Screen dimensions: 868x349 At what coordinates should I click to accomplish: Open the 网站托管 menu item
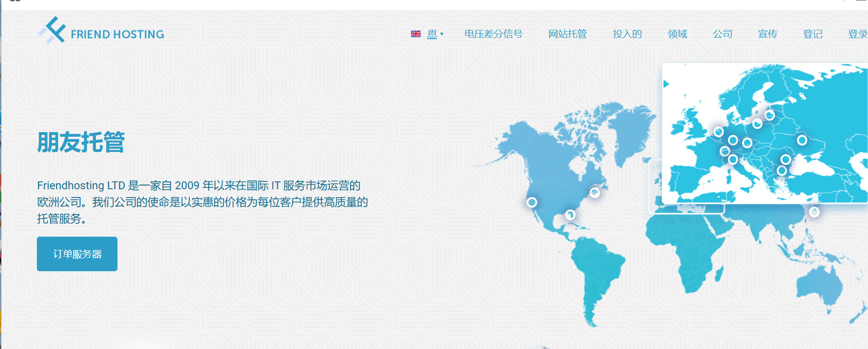[567, 34]
